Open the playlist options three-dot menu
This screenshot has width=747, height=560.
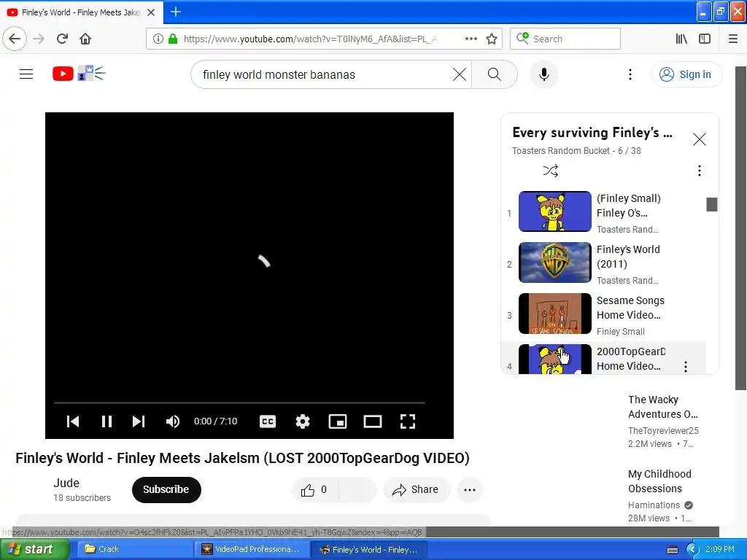(x=700, y=171)
